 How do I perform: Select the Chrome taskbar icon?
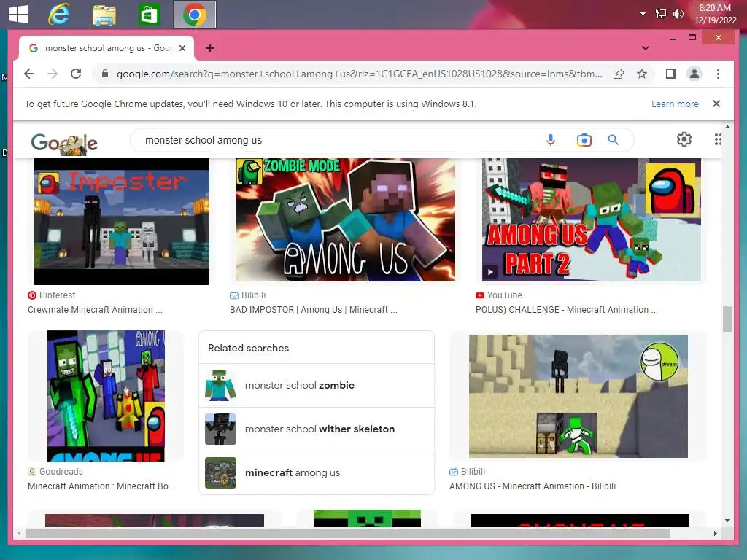point(194,15)
